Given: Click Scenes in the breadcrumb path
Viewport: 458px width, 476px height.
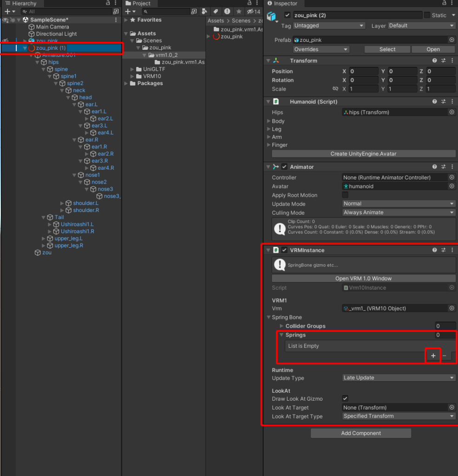Looking at the screenshot, I should [241, 20].
